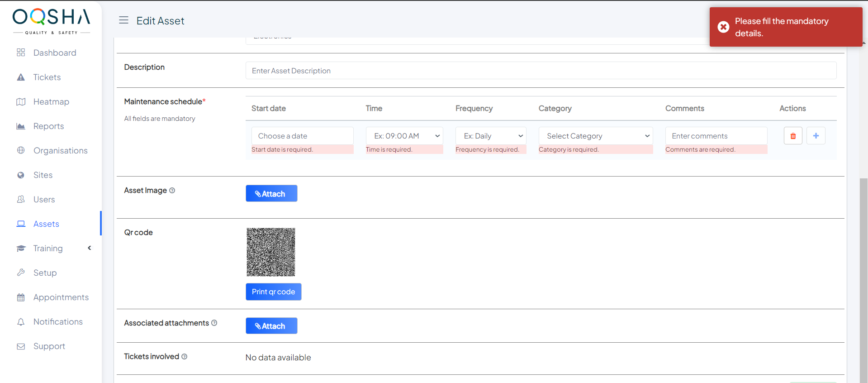Click the Print qr code button
Viewport: 868px width, 383px height.
(x=273, y=292)
